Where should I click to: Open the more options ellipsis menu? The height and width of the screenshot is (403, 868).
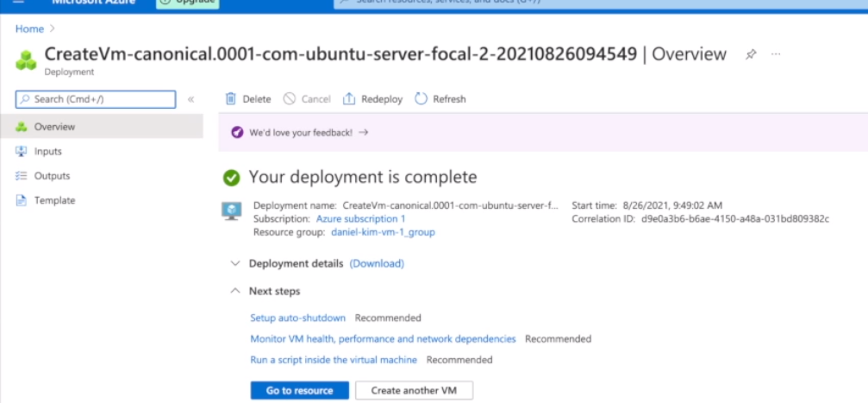click(776, 54)
